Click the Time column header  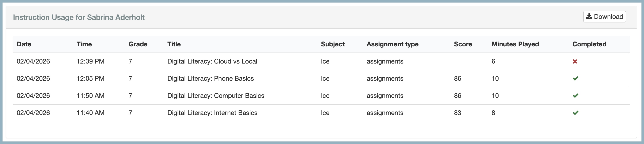coord(84,44)
